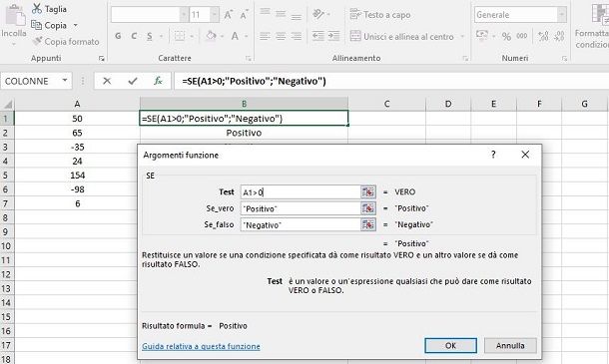The image size is (609, 364).
Task: Click the accounting currency format icon
Action: (x=482, y=35)
